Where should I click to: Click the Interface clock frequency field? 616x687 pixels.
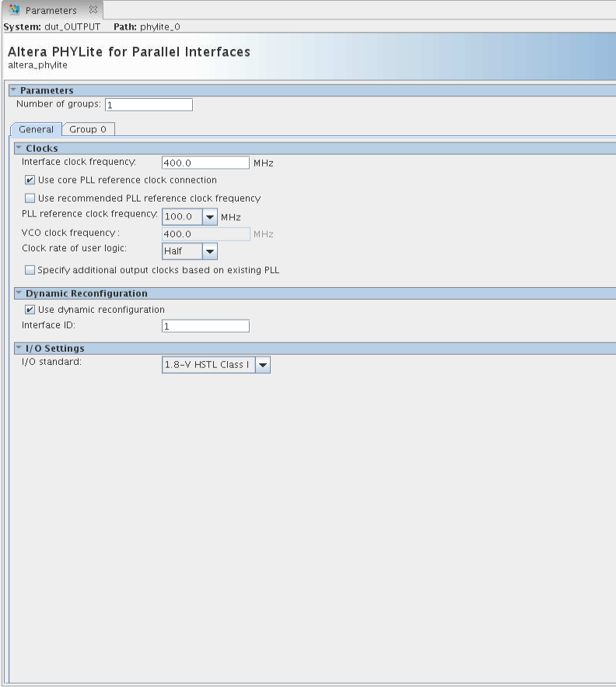[205, 163]
